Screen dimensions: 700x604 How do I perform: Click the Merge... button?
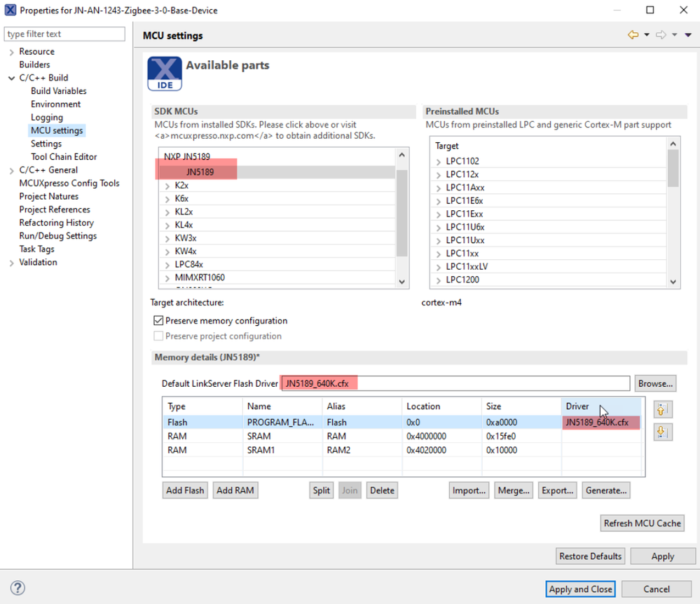[x=514, y=490]
